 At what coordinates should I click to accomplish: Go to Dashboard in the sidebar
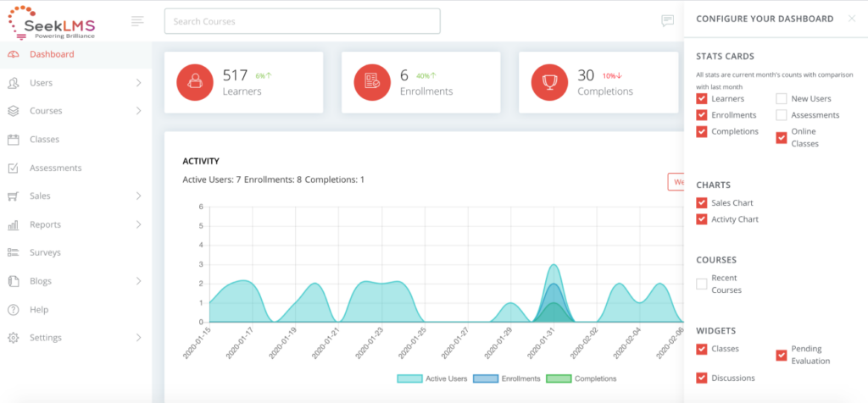(75, 55)
